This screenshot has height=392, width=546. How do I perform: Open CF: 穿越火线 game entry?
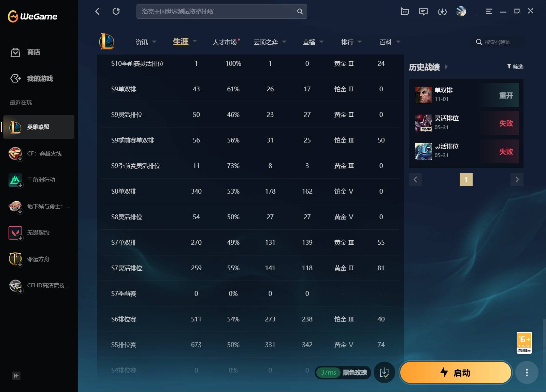pos(39,153)
